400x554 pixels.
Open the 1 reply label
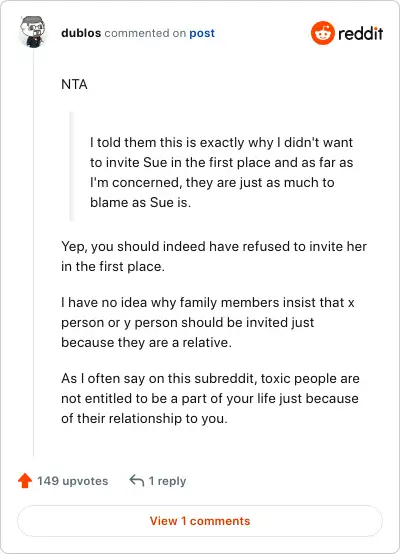click(x=167, y=481)
